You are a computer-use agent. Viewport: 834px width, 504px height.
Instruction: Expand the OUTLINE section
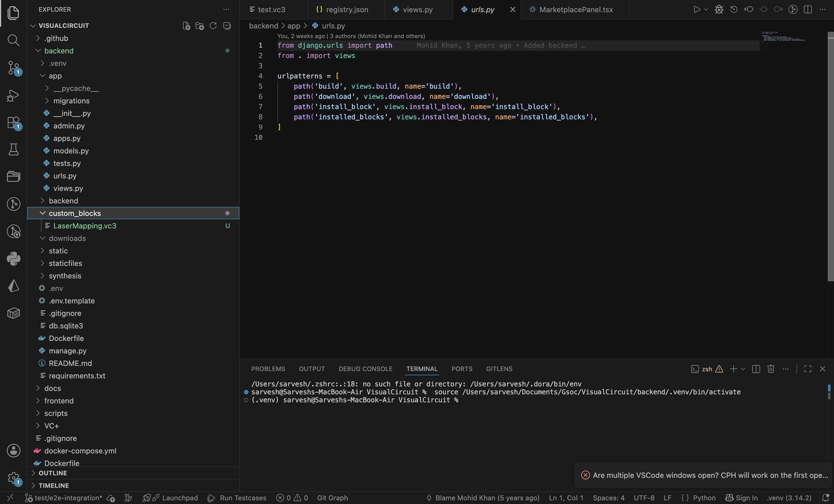(53, 473)
